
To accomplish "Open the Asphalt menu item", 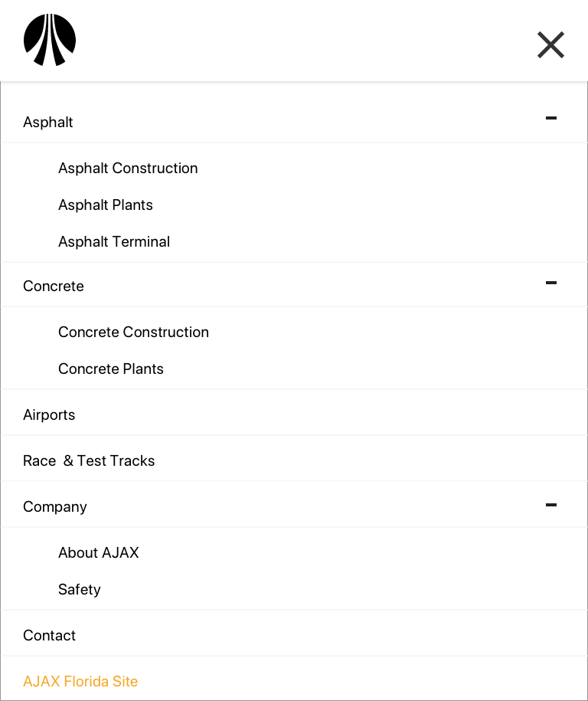I will (47, 122).
